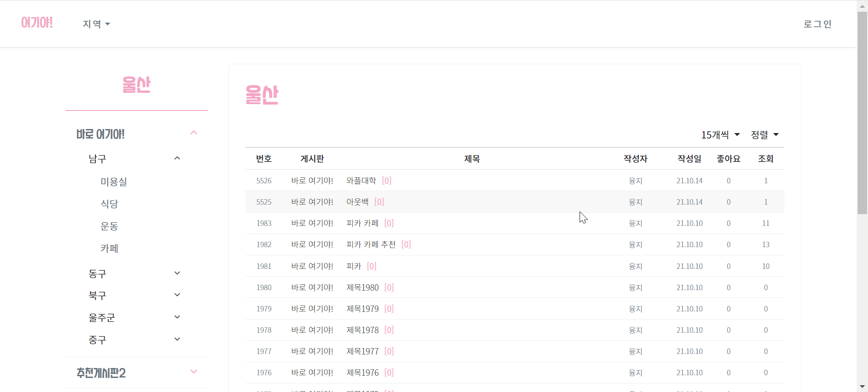Click the 바로 여기야! board label in row 1983
The width and height of the screenshot is (868, 392).
(x=312, y=223)
